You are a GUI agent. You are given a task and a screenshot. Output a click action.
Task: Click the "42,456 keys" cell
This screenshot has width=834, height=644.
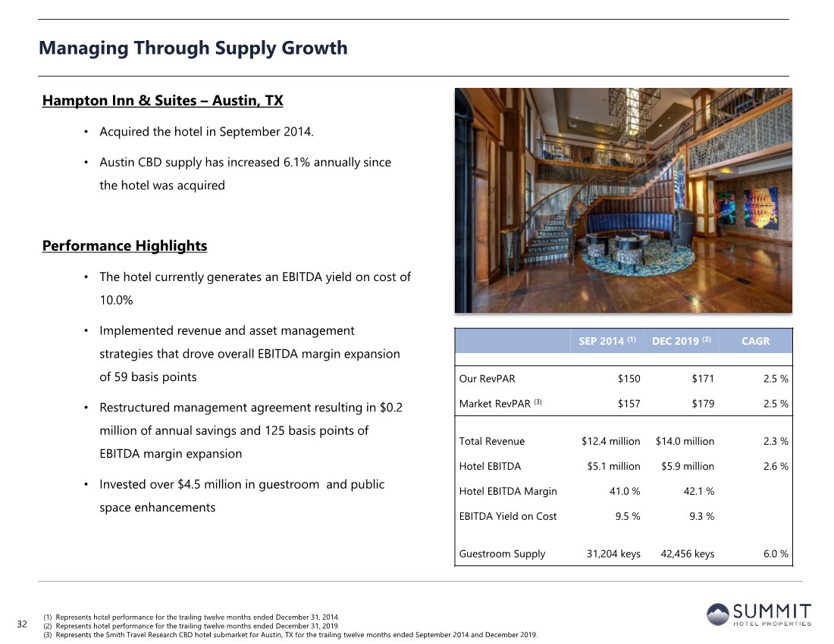point(687,554)
